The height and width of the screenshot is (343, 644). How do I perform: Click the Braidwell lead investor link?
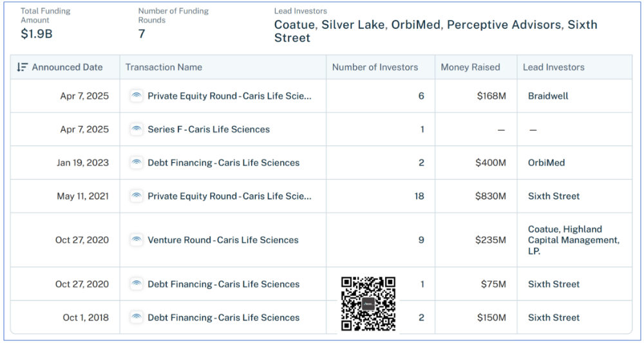point(546,96)
